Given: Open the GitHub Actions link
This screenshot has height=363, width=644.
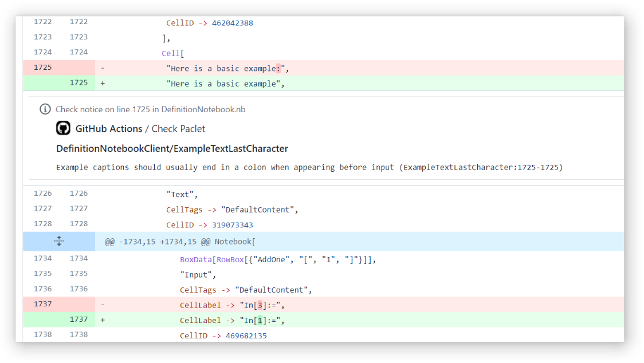Looking at the screenshot, I should click(108, 129).
